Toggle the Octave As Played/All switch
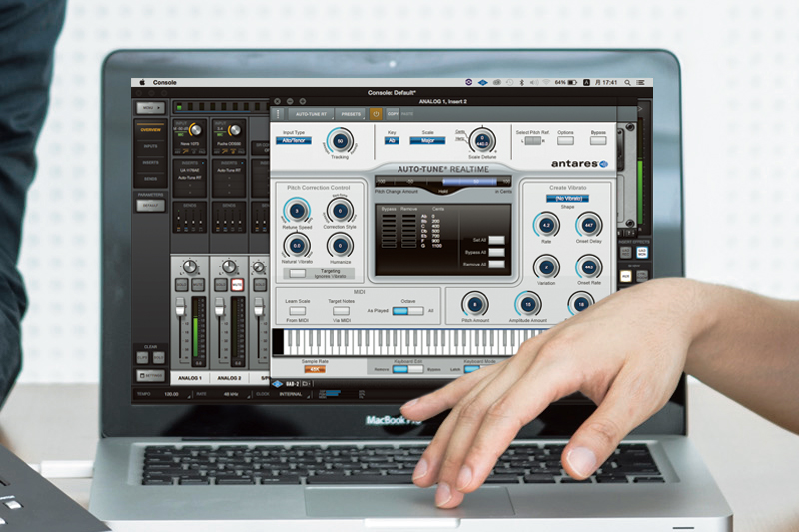 (408, 311)
